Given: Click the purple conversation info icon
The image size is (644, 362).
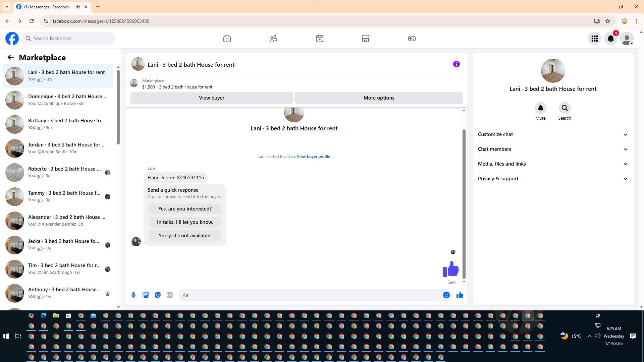Looking at the screenshot, I should click(456, 64).
